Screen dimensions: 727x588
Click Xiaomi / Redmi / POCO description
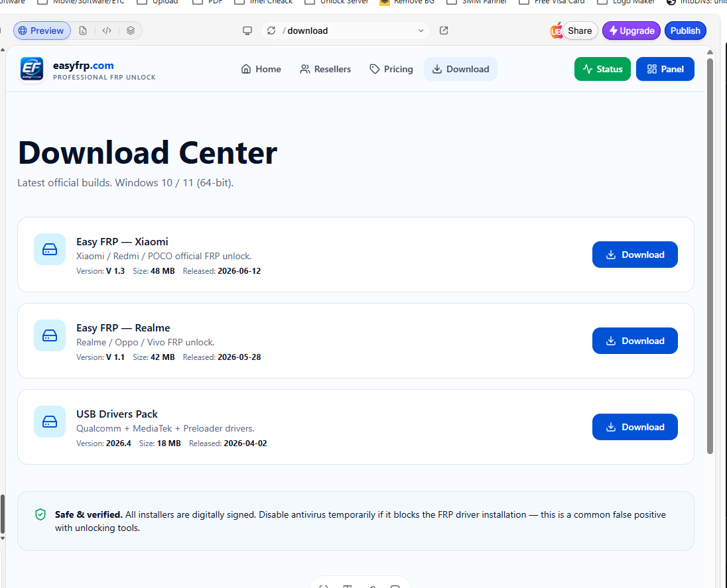click(x=164, y=257)
